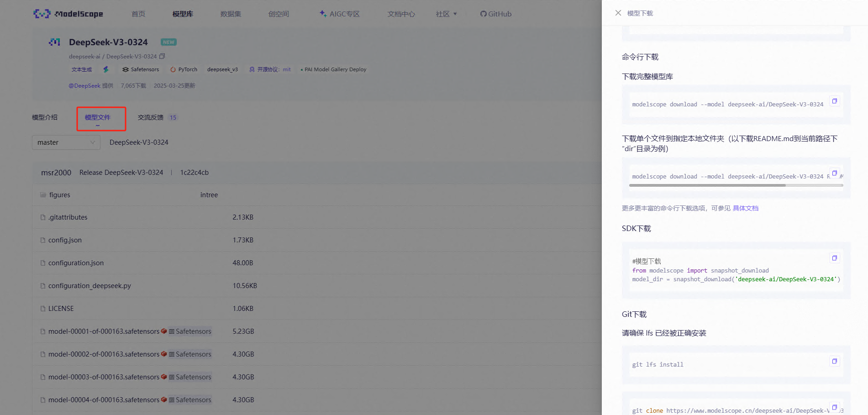Open the 具体文档 documentation link
Viewport: 868px width, 415px height.
point(745,208)
